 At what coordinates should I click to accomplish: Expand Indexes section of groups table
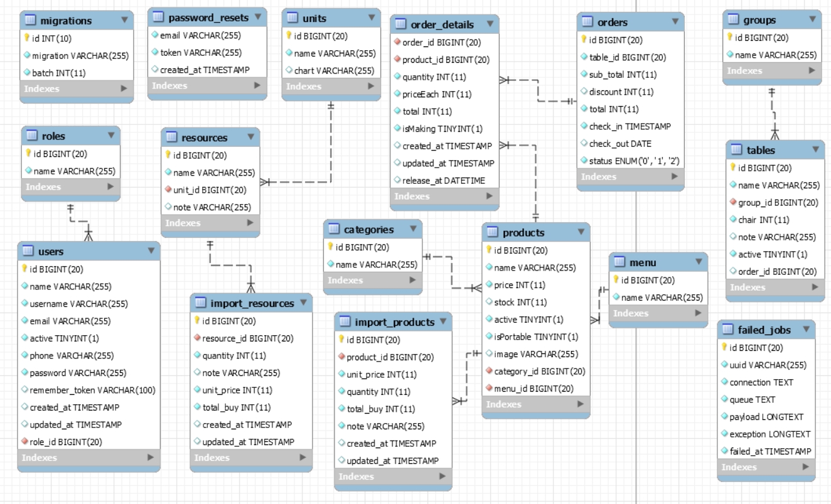[x=812, y=70]
